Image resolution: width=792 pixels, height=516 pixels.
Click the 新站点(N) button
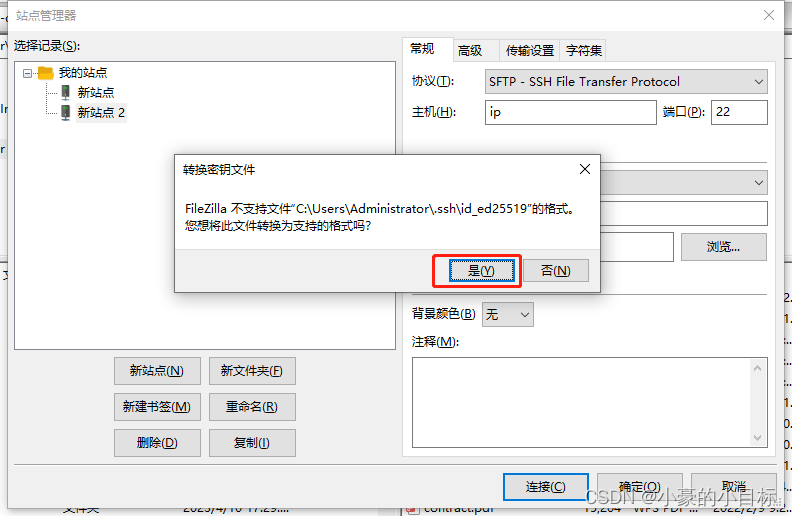pos(157,371)
